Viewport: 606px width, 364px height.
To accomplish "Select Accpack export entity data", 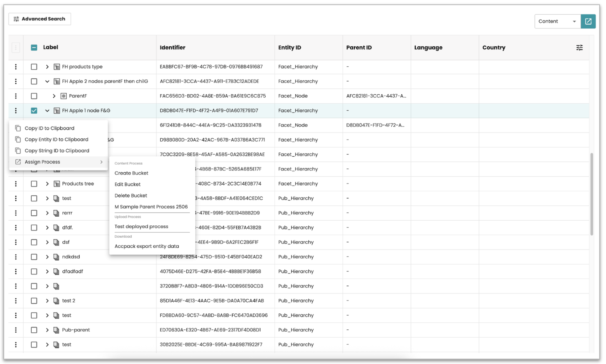I will pos(147,246).
